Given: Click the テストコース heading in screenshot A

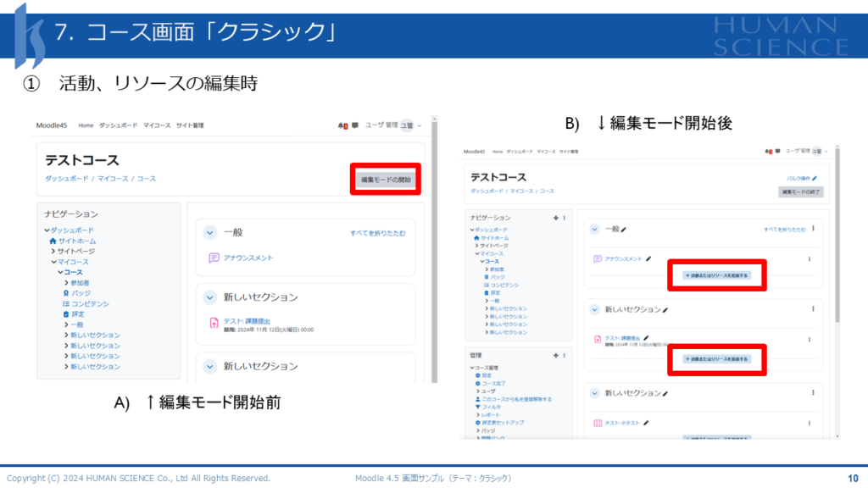Looking at the screenshot, I should click(x=82, y=160).
